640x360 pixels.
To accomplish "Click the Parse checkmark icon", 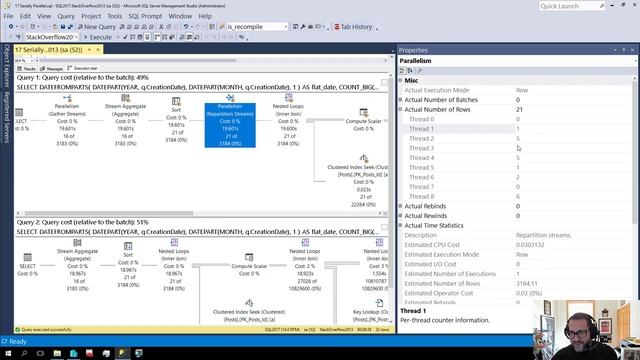I will coord(125,37).
